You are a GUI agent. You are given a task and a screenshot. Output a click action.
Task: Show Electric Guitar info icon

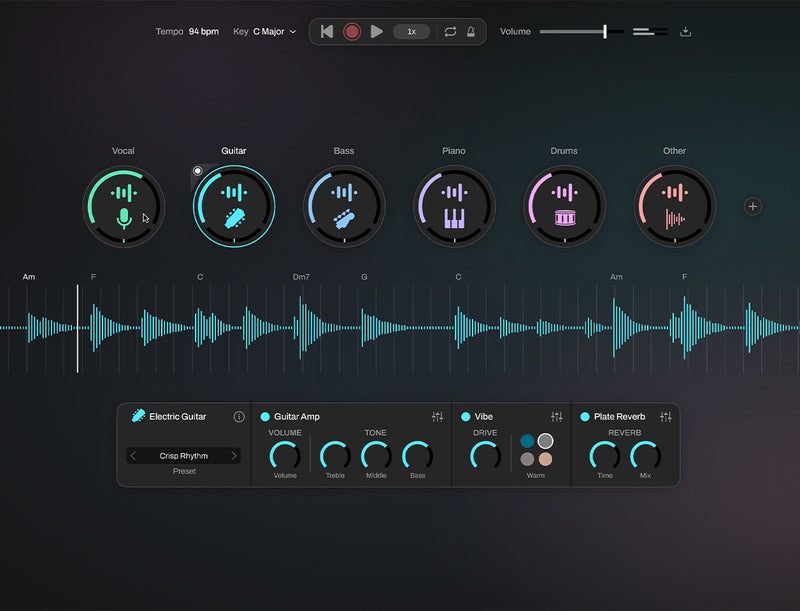click(239, 417)
